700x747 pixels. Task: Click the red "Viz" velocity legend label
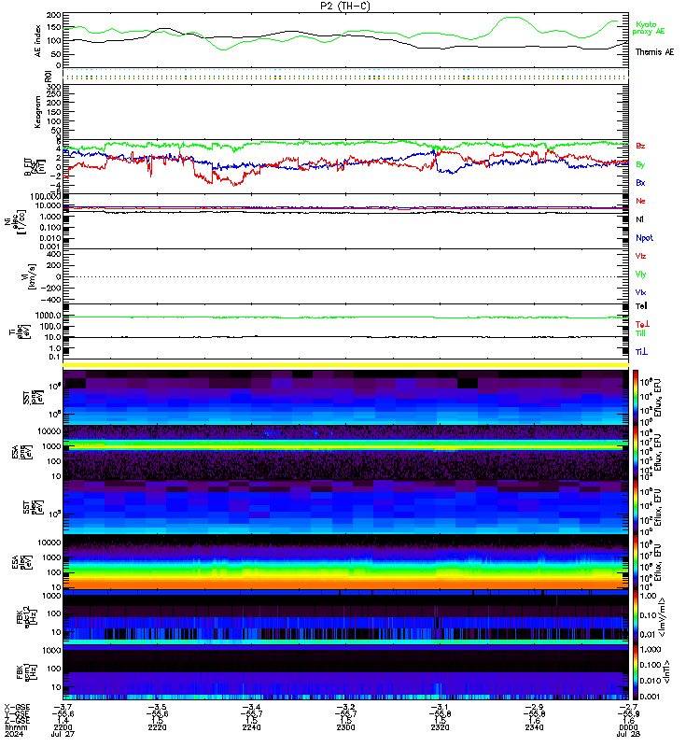tap(640, 256)
